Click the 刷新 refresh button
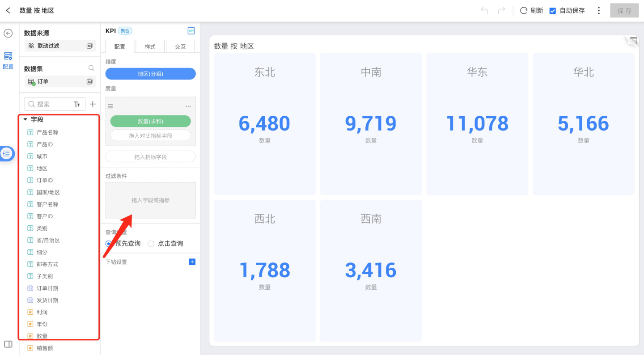Image resolution: width=644 pixels, height=355 pixels. pos(531,10)
